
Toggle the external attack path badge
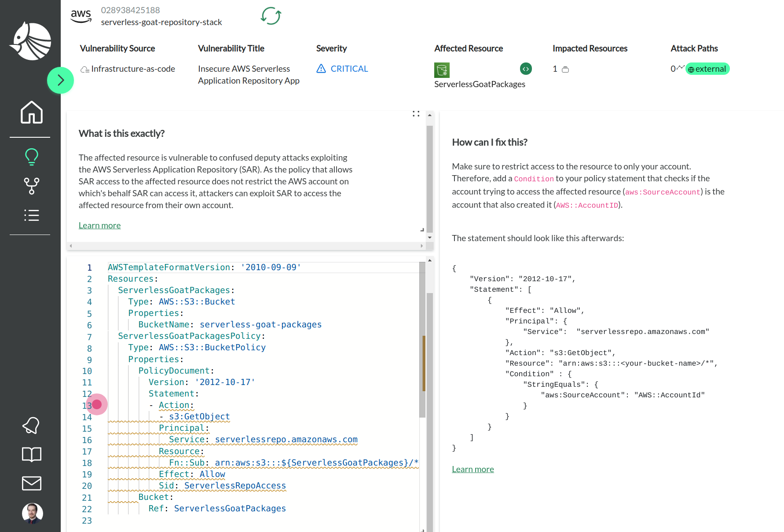pyautogui.click(x=707, y=69)
